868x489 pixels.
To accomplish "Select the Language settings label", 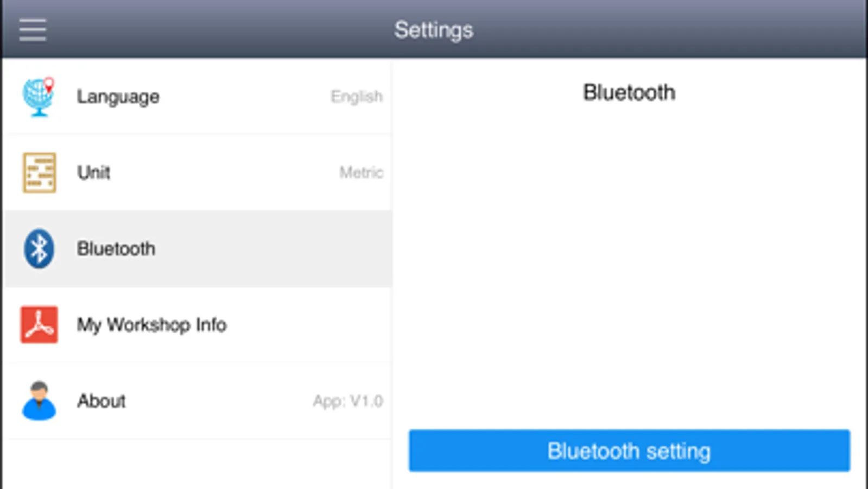I will [118, 97].
